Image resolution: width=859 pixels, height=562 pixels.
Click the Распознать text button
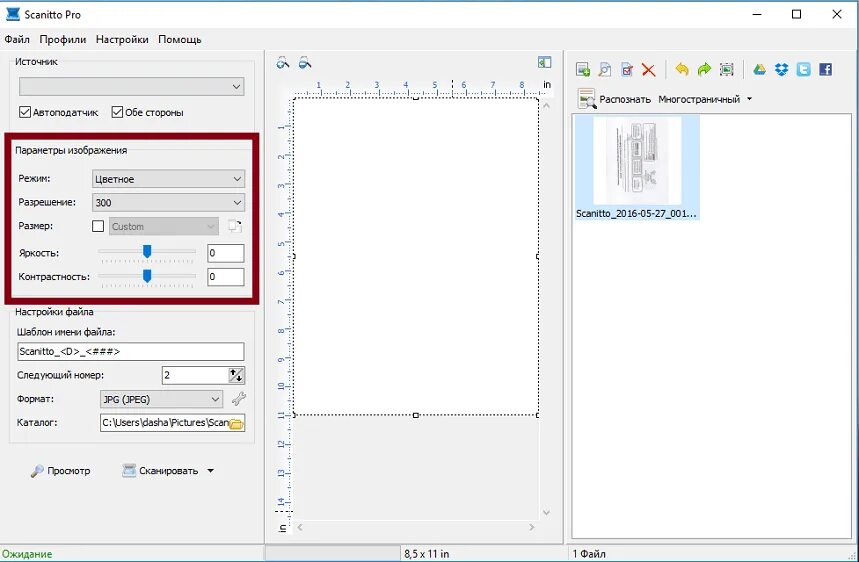pyautogui.click(x=625, y=99)
